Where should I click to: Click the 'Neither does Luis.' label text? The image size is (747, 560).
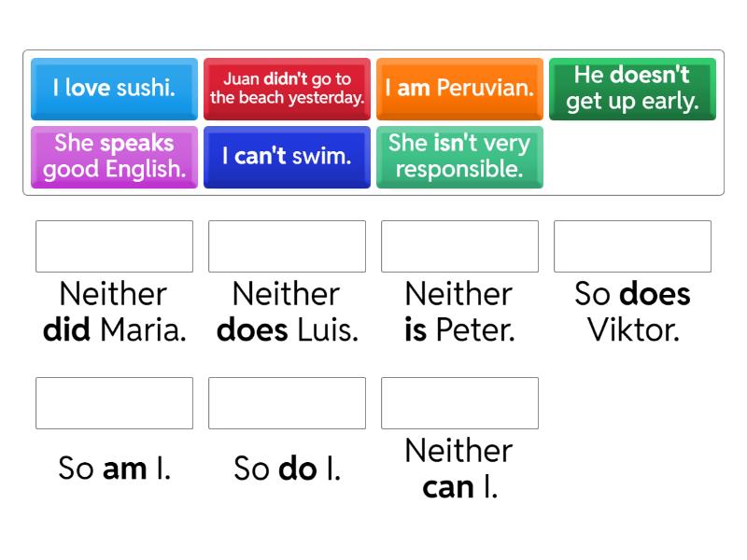(x=287, y=312)
